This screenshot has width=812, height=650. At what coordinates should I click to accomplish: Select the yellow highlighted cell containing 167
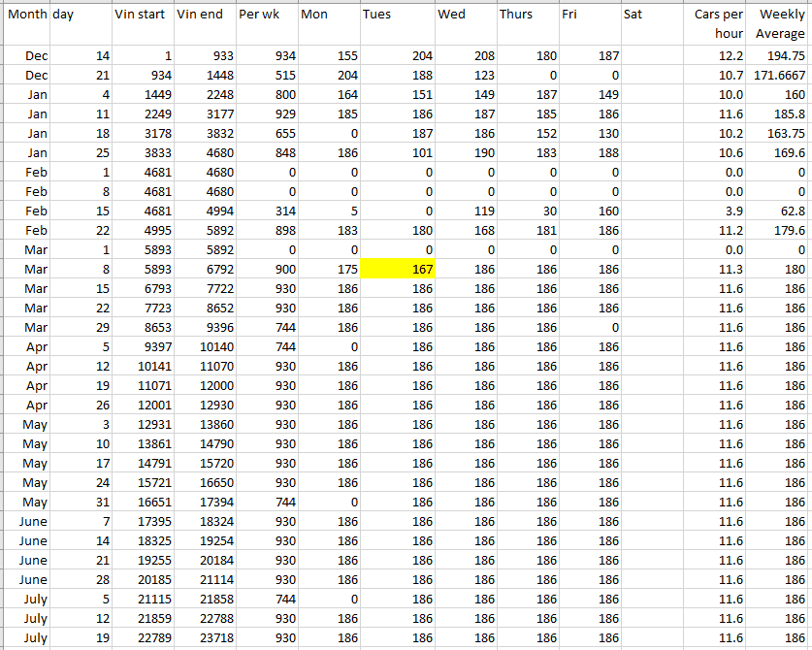[398, 269]
